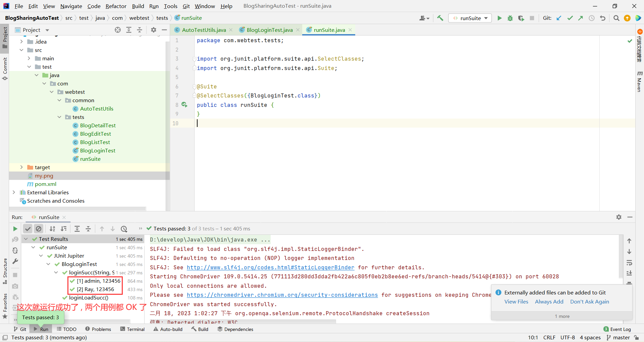Screen dimensions: 644x342
Task: Select loginLoadSucc() test result
Action: click(x=89, y=297)
